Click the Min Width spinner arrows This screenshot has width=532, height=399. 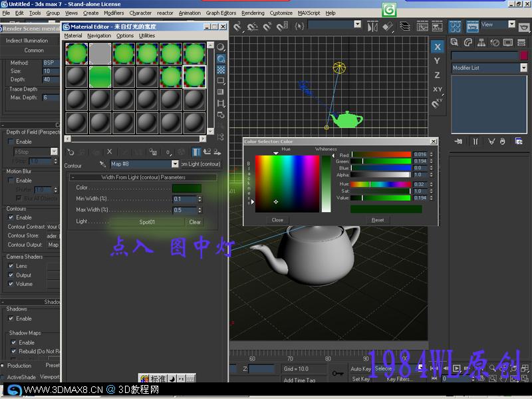pyautogui.click(x=200, y=199)
